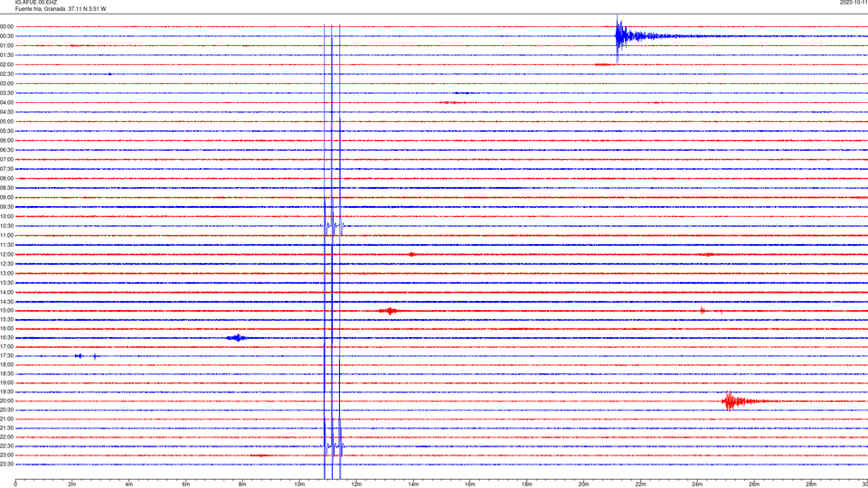This screenshot has height=488, width=868.
Task: Select the 16m axis tick label
Action: coord(470,484)
